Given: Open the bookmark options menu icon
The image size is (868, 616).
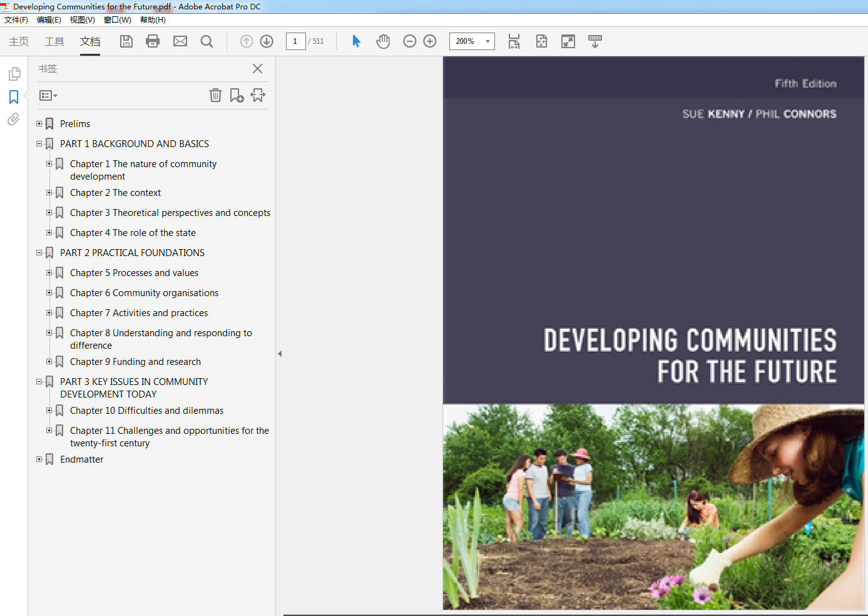Looking at the screenshot, I should (48, 96).
